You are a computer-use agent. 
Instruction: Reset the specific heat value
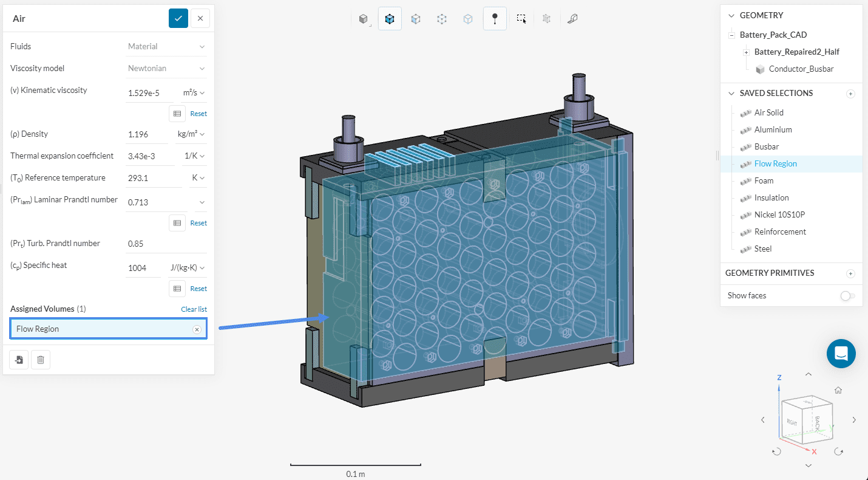point(198,289)
